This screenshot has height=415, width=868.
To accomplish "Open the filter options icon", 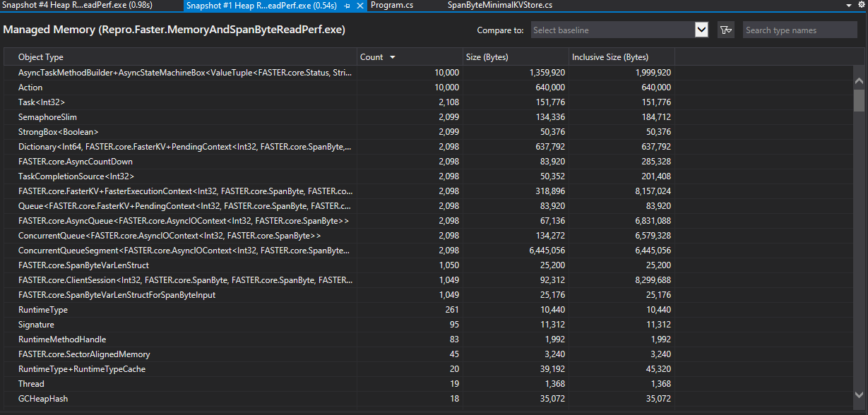I will click(725, 30).
